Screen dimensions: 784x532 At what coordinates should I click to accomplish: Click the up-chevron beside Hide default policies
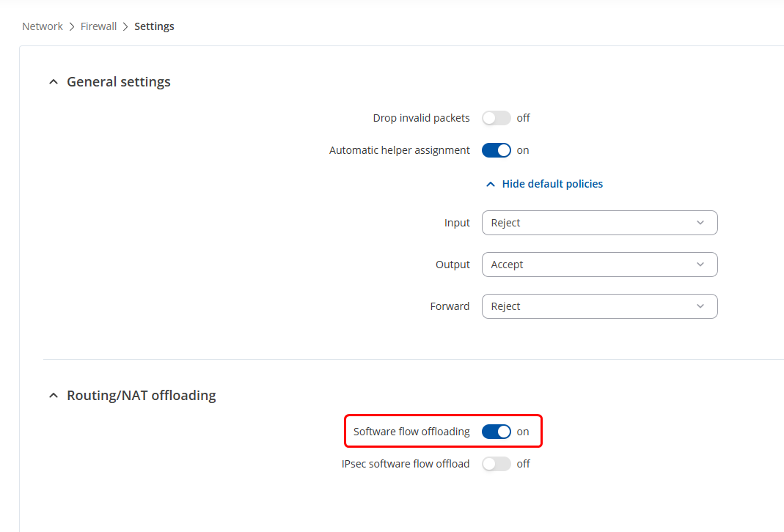coord(491,185)
